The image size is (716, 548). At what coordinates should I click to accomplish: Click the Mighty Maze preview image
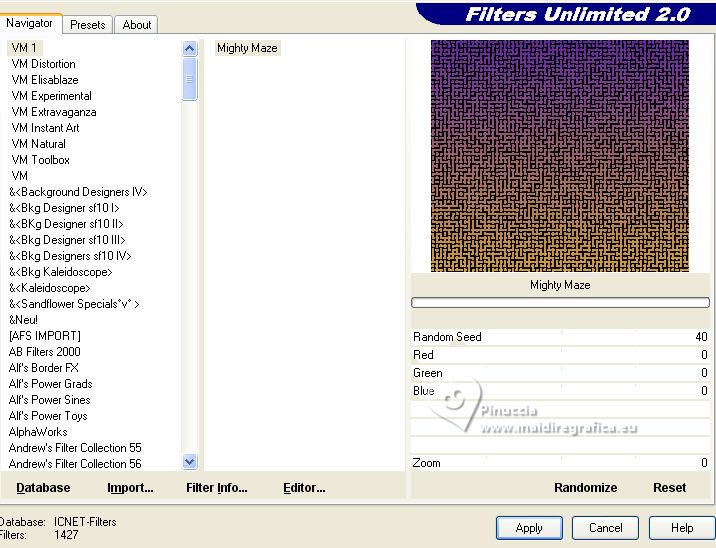pyautogui.click(x=560, y=156)
